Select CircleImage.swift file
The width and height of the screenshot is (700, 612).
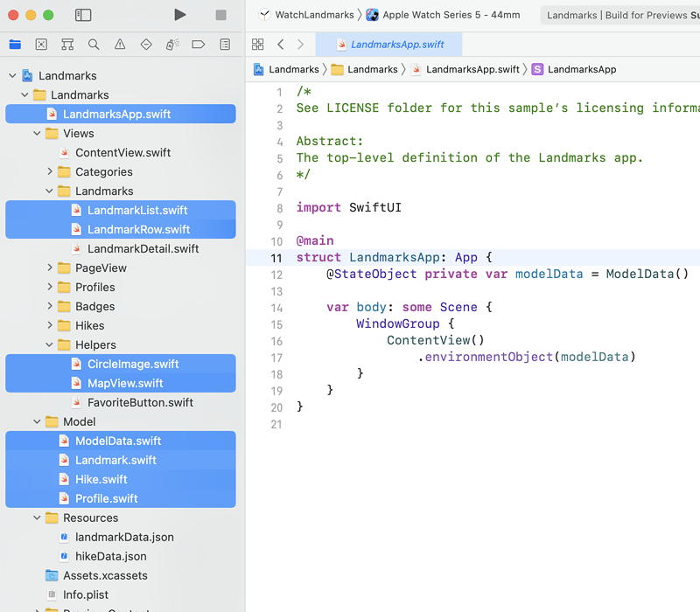tap(121, 364)
